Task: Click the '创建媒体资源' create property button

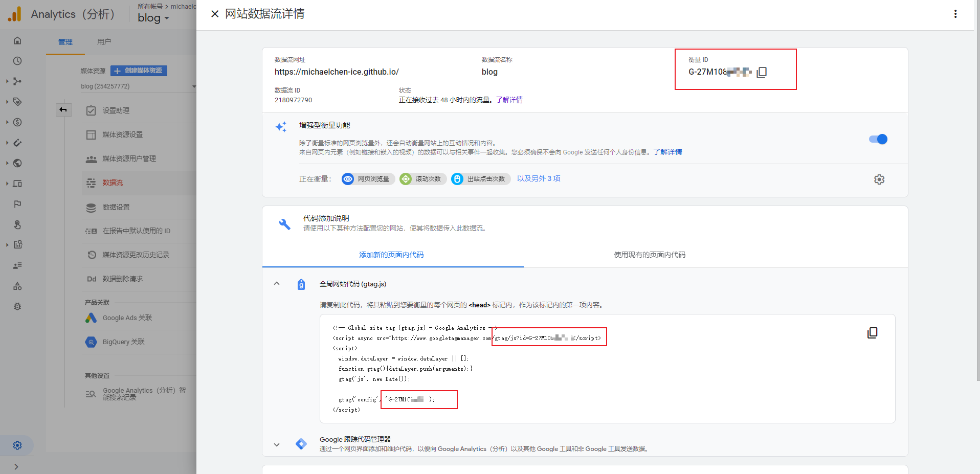Action: (139, 71)
